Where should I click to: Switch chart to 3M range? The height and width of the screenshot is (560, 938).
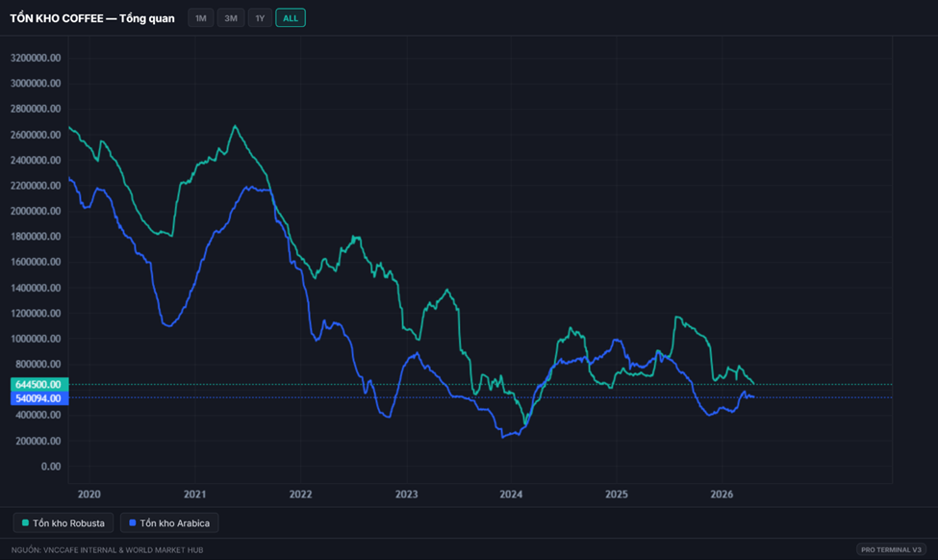pos(230,18)
